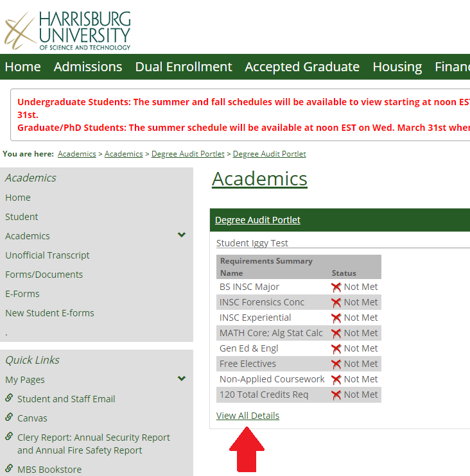
Task: Open Forms/Documents in sidebar
Action: click(44, 275)
